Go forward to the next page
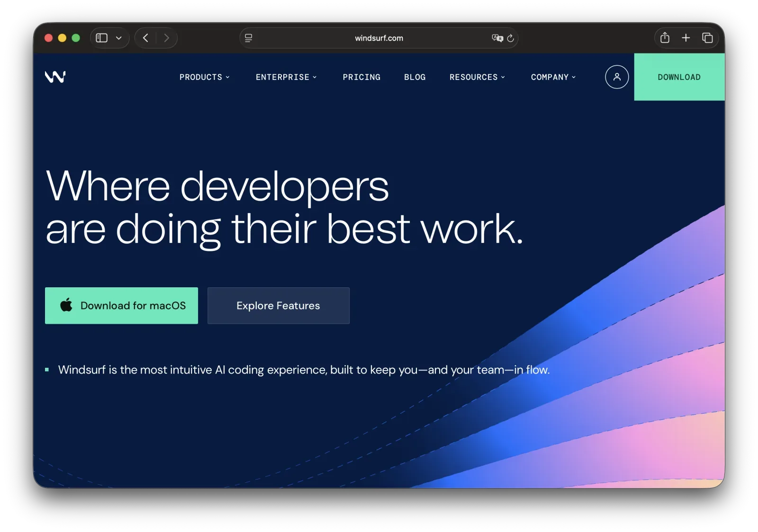 pyautogui.click(x=166, y=38)
